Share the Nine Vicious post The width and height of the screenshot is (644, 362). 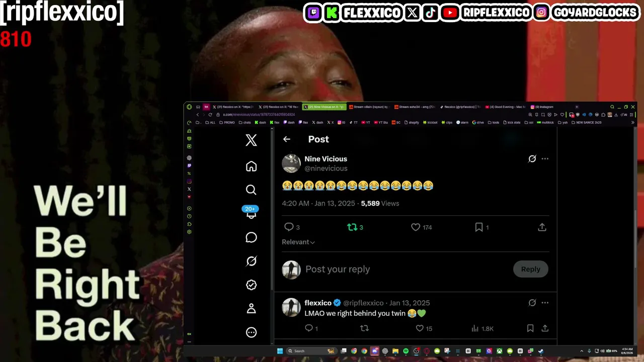point(542,227)
